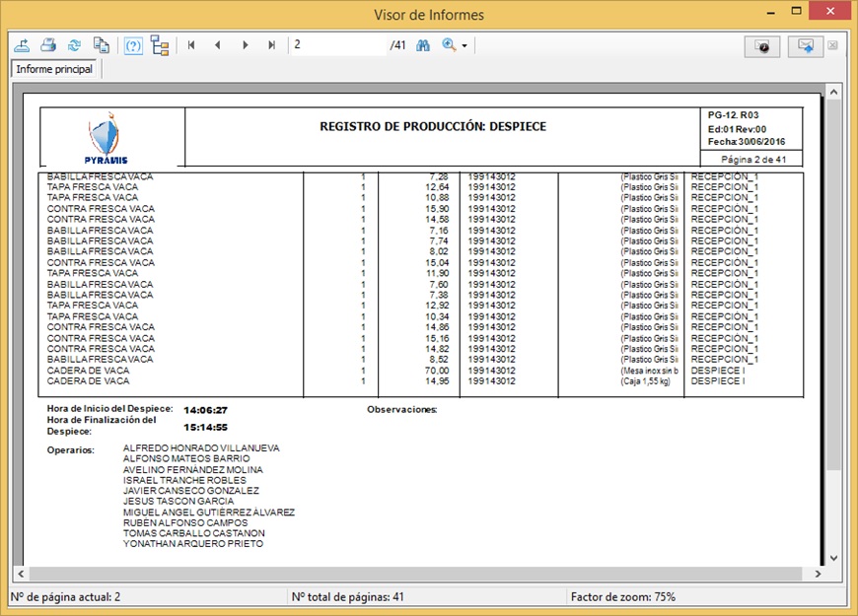Select the Informe principal tab
The height and width of the screenshot is (616, 858).
pyautogui.click(x=55, y=70)
